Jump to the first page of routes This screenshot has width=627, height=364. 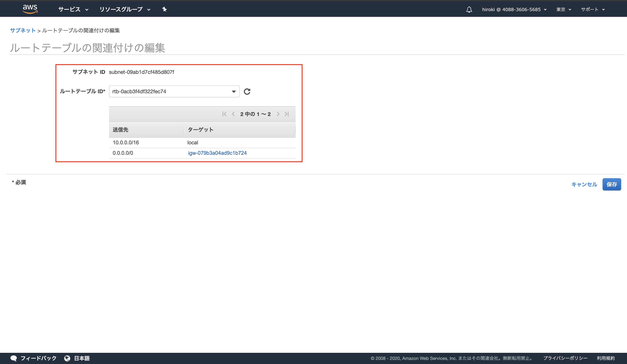pyautogui.click(x=224, y=114)
